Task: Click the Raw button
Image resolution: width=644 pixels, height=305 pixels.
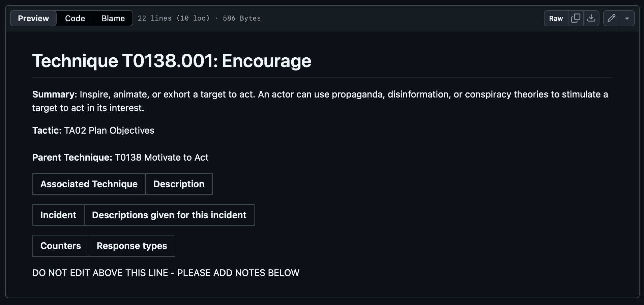Action: 556,18
